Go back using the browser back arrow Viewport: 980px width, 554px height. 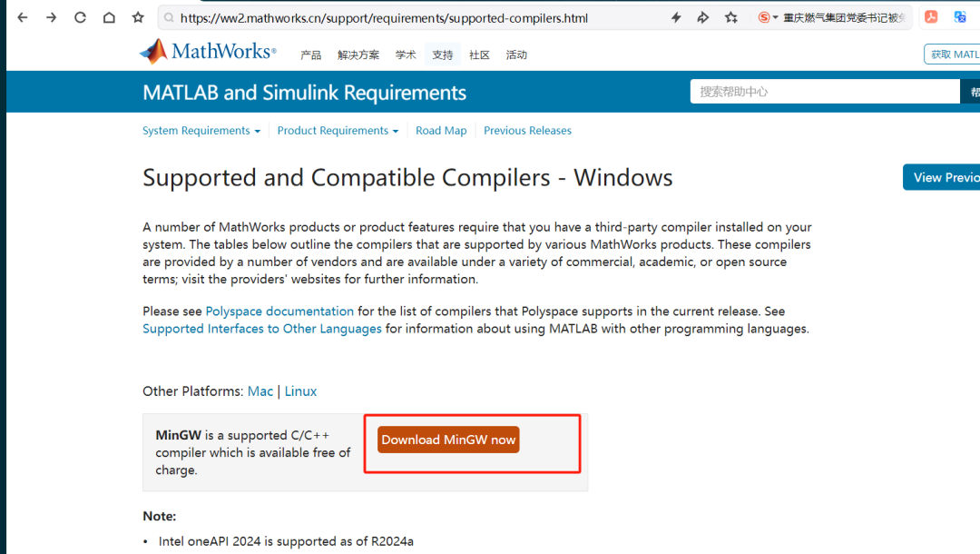[x=23, y=17]
